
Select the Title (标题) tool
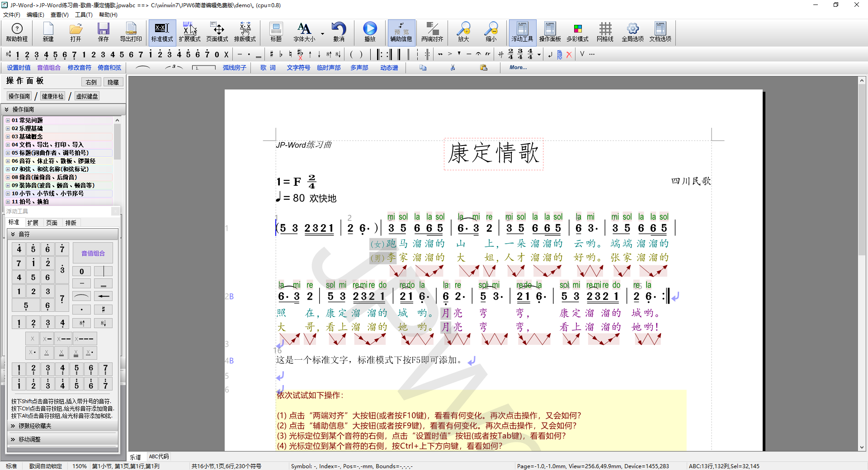coord(275,32)
